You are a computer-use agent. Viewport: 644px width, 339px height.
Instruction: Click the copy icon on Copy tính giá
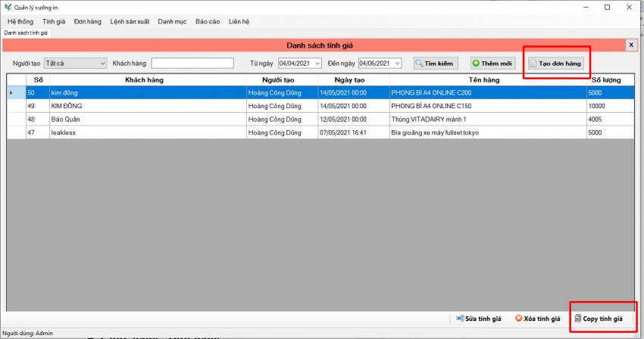click(578, 319)
